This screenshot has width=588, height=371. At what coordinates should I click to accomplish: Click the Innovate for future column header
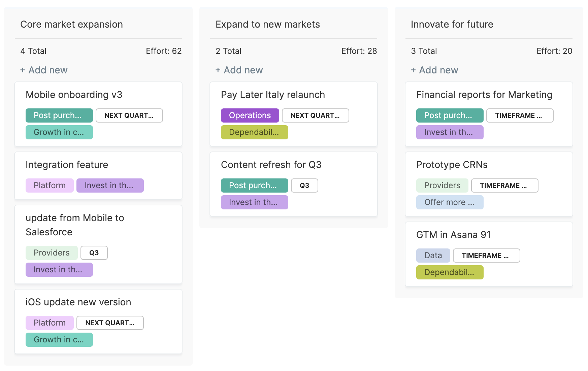point(452,24)
